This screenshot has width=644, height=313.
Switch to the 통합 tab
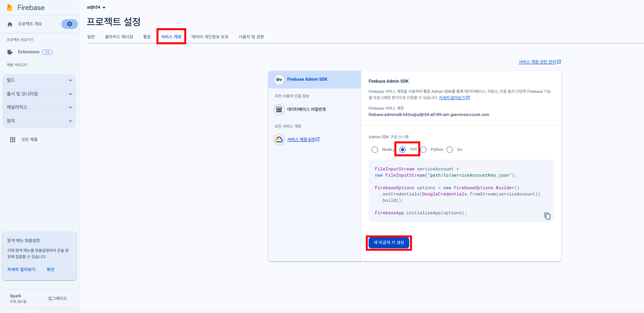coord(147,37)
